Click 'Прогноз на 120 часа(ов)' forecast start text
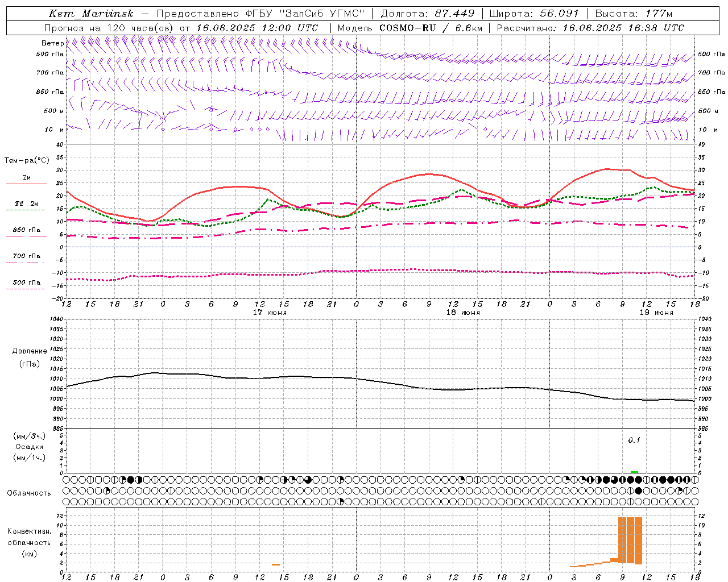The height and width of the screenshot is (582, 728). pyautogui.click(x=109, y=28)
